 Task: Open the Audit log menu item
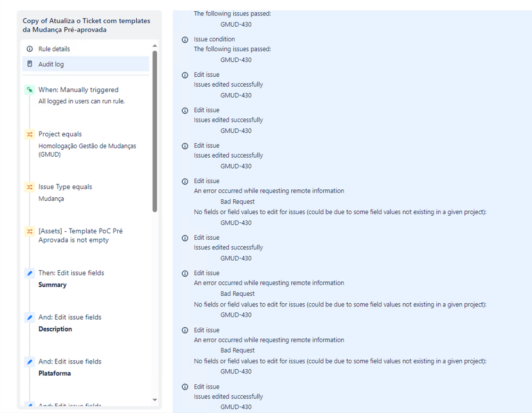tap(86, 64)
